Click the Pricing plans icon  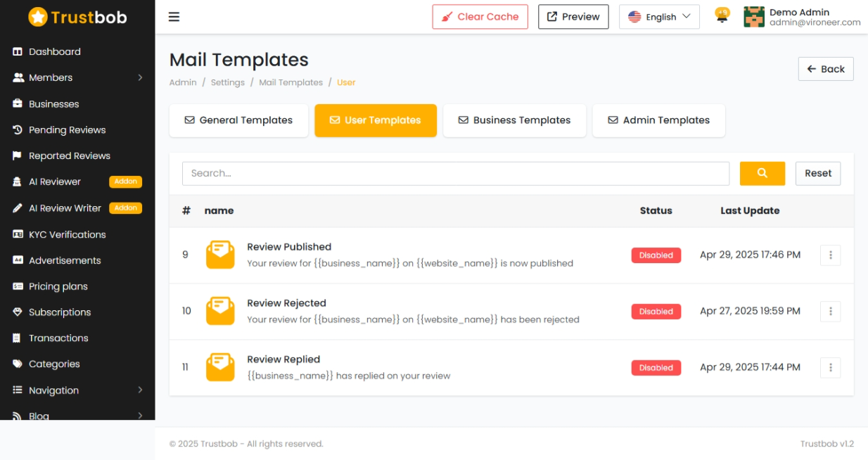(18, 286)
